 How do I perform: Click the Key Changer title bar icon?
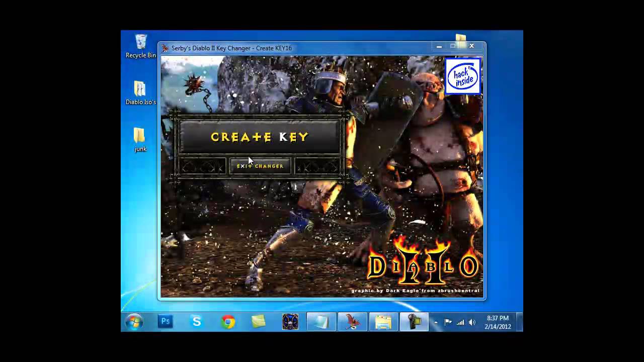pyautogui.click(x=165, y=48)
